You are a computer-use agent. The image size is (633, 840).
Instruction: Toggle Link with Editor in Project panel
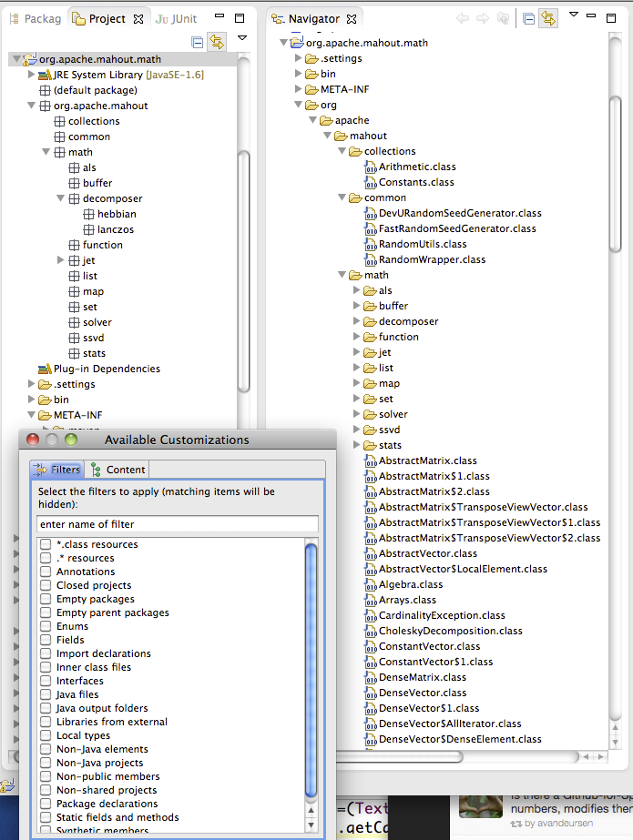pyautogui.click(x=217, y=41)
